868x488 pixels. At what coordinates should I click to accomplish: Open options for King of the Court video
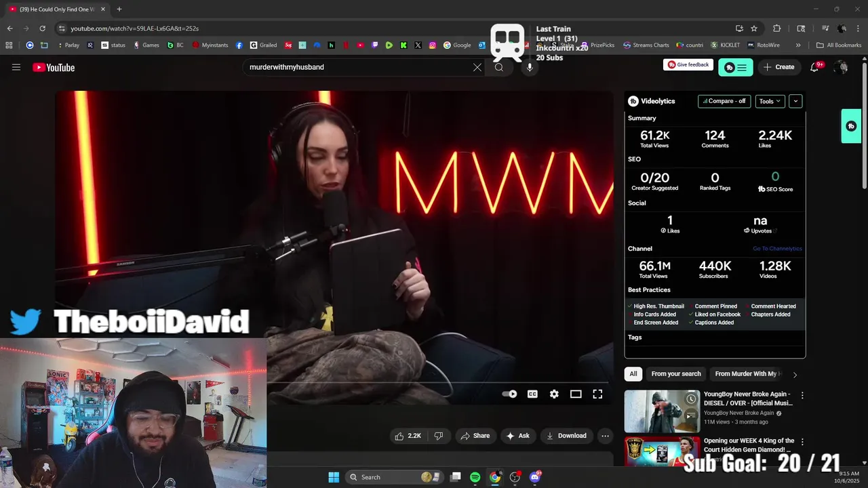[802, 442]
